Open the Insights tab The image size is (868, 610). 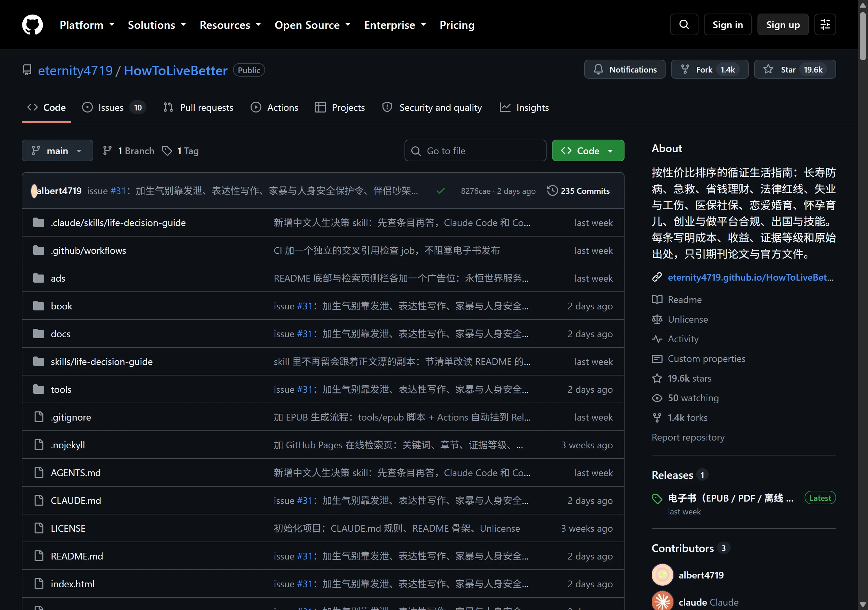[x=524, y=108]
